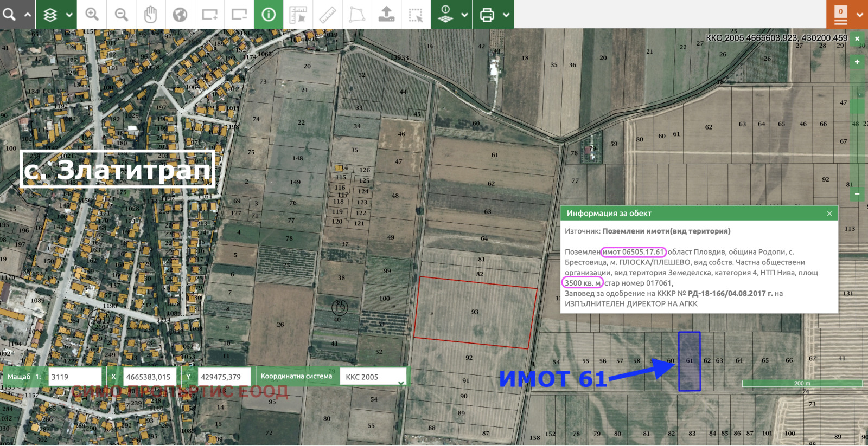Activate the pan hand tool
Image resolution: width=868 pixels, height=446 pixels.
[151, 14]
